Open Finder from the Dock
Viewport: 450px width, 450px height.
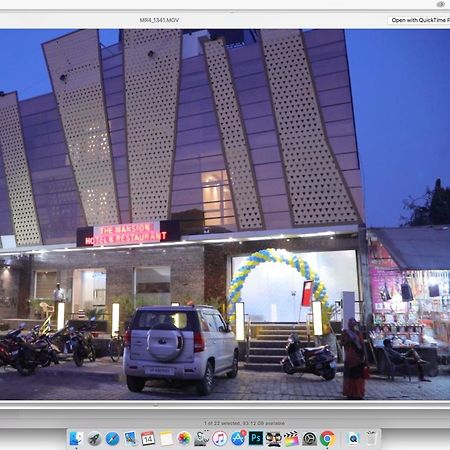coord(76,438)
